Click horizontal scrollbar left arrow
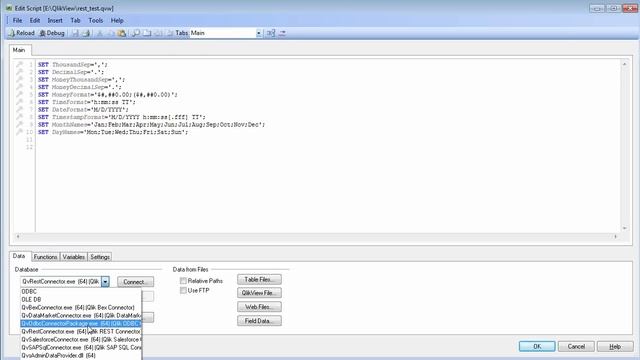640x360 pixels. [18, 236]
